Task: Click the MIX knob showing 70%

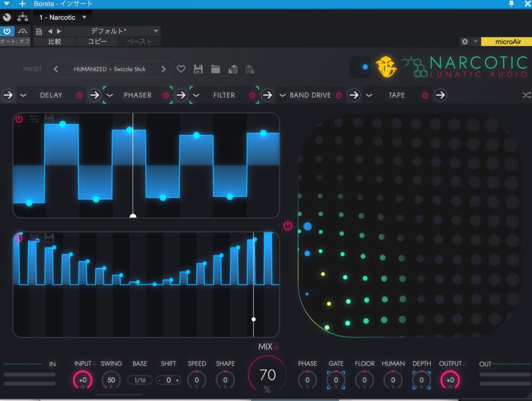Action: click(268, 376)
